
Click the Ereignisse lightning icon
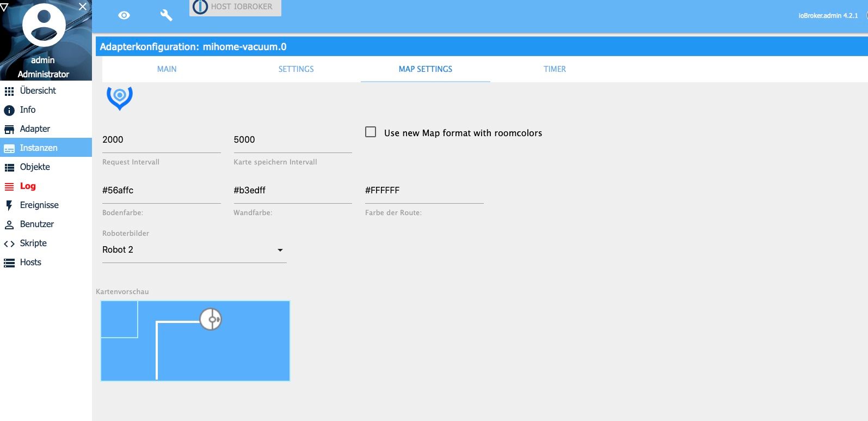coord(9,205)
